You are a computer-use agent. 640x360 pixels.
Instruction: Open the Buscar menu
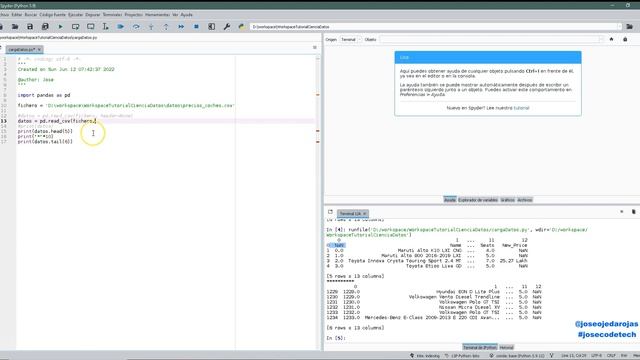[31, 15]
